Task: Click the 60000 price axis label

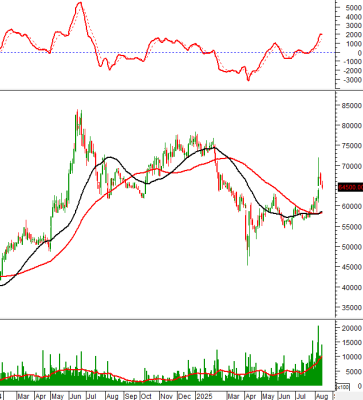Action: click(x=351, y=207)
